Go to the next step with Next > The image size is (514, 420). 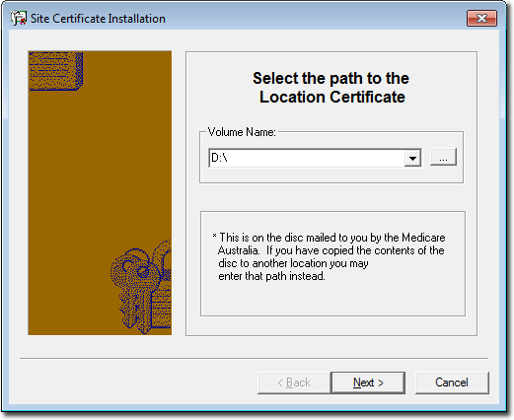pos(368,383)
